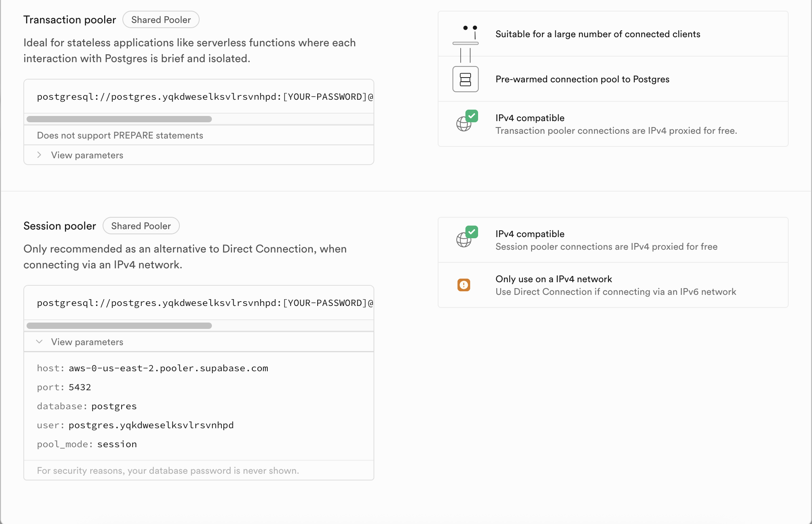Click the host value aws-0-us-east-2.pooler.supabase.com
Screen dimensions: 812x524
tap(168, 368)
